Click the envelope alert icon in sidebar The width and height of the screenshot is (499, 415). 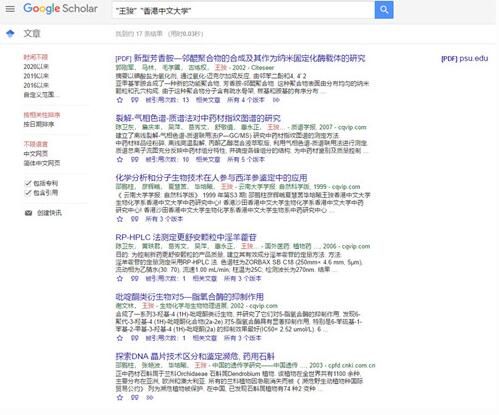(x=28, y=213)
